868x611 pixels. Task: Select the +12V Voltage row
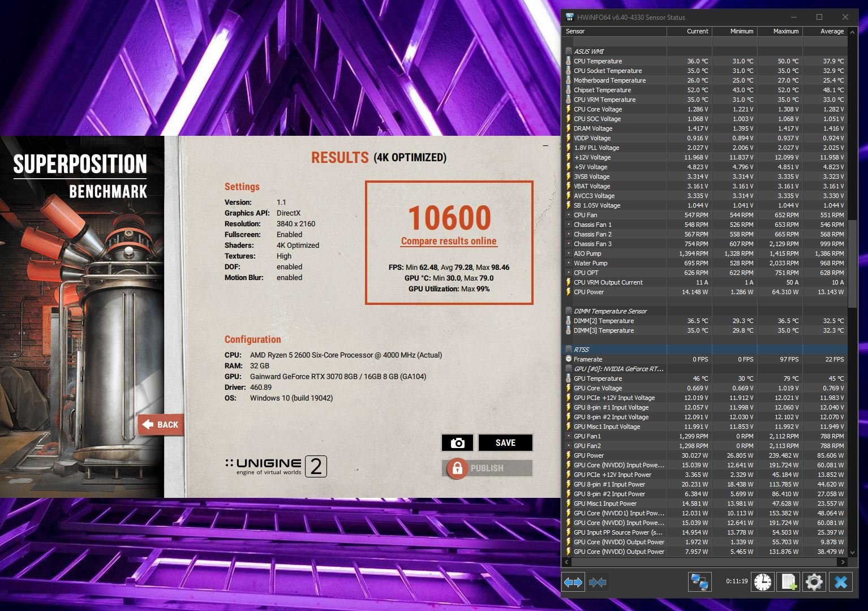(705, 157)
